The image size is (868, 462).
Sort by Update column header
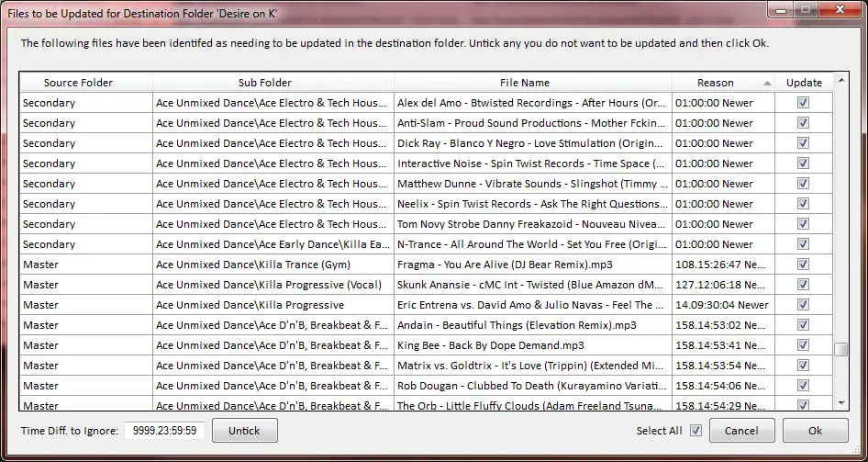[x=804, y=83]
